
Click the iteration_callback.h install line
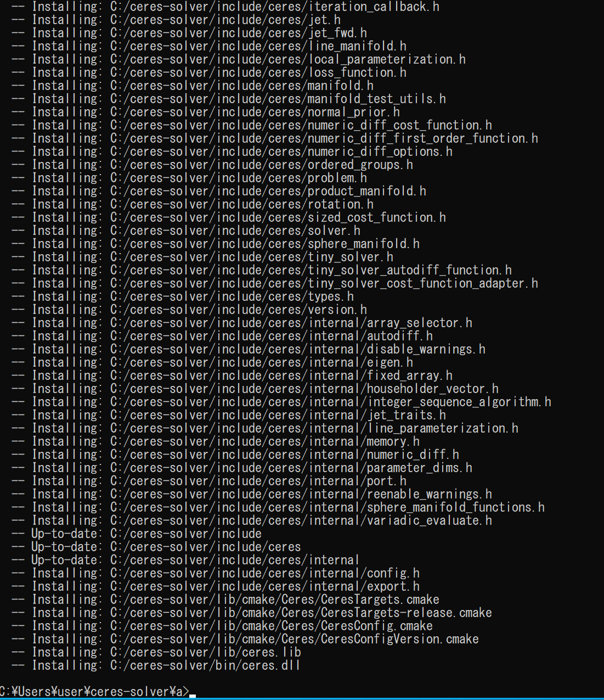225,7
